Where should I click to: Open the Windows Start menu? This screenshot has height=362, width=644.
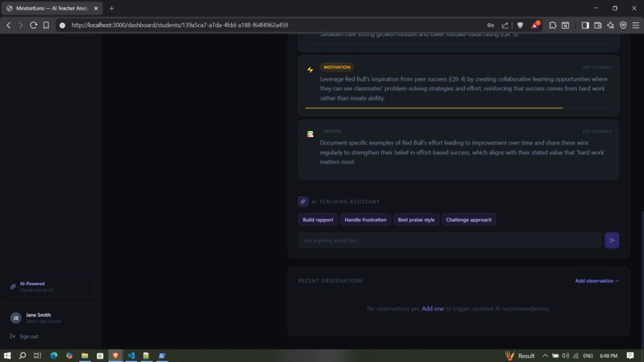[7, 356]
